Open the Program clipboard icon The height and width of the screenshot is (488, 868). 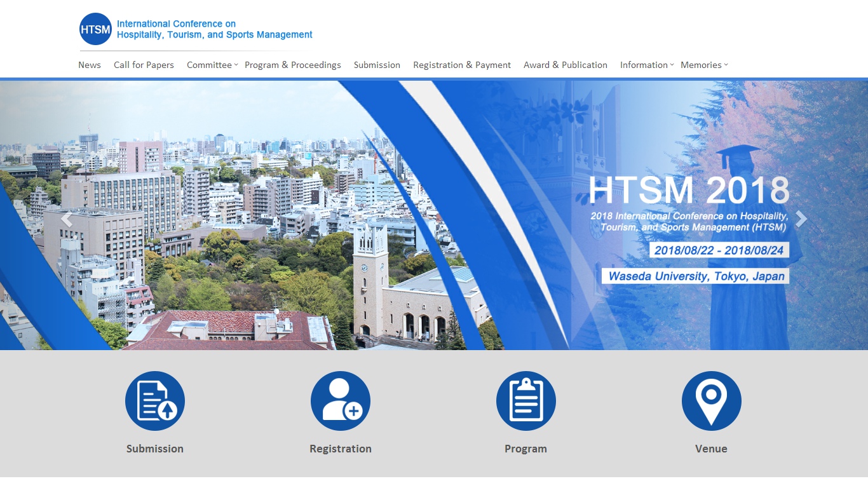click(x=526, y=401)
